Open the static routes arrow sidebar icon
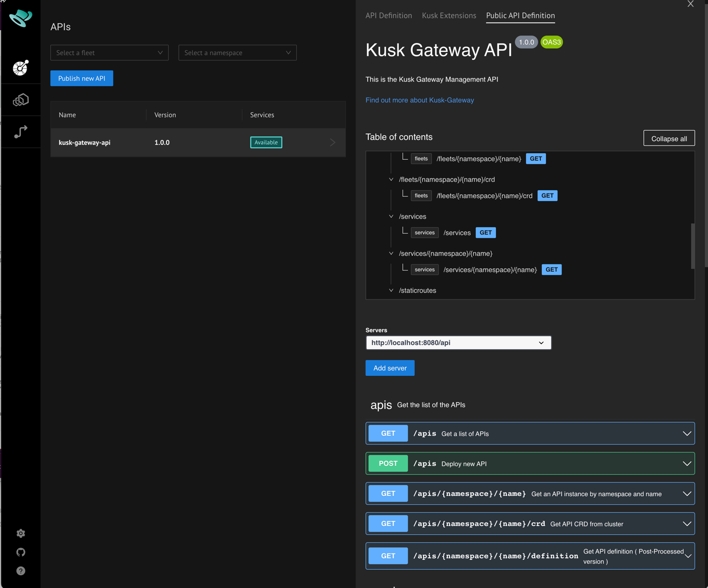708x588 pixels. coord(21,132)
